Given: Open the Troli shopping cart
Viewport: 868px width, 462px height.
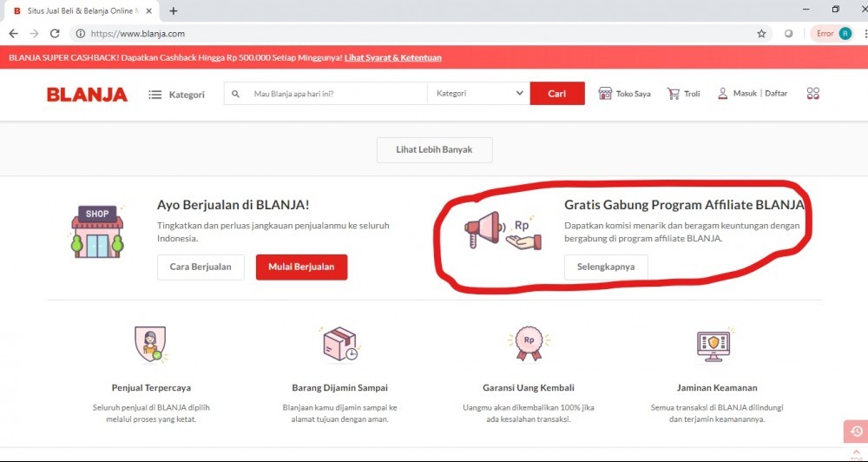Looking at the screenshot, I should click(683, 94).
